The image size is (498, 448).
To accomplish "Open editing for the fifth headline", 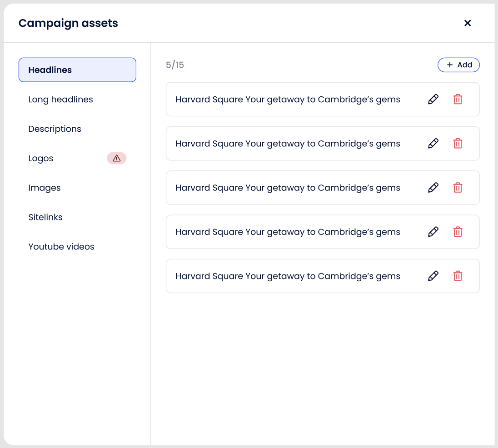I will click(433, 276).
